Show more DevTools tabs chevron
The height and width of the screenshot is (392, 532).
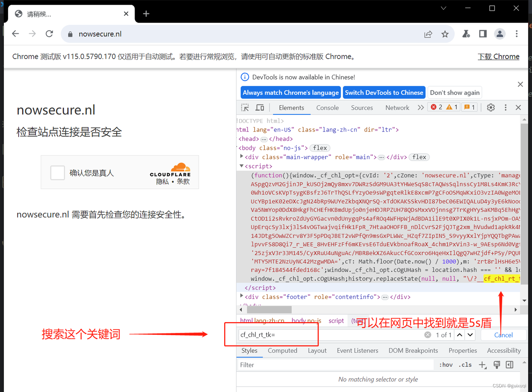[421, 108]
